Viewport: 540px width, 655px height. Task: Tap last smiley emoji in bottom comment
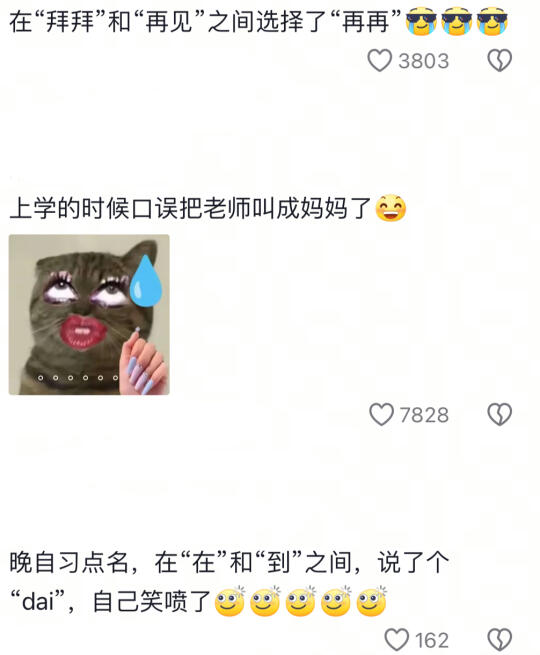371,601
